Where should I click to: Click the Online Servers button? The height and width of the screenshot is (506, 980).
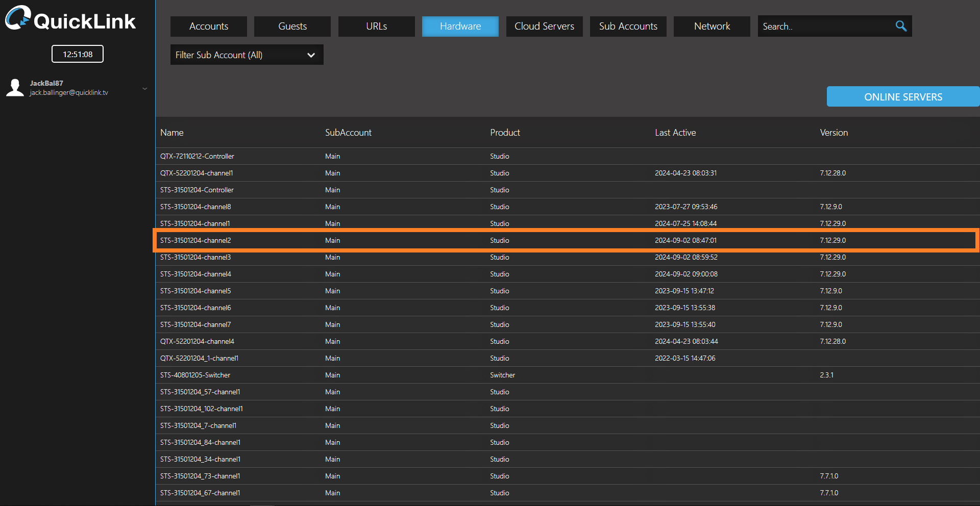point(902,97)
